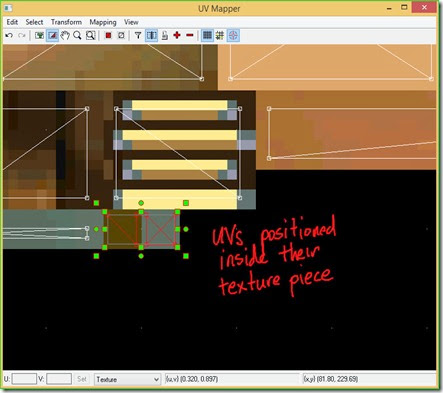Click the green image icon in toolbar

coord(39,35)
